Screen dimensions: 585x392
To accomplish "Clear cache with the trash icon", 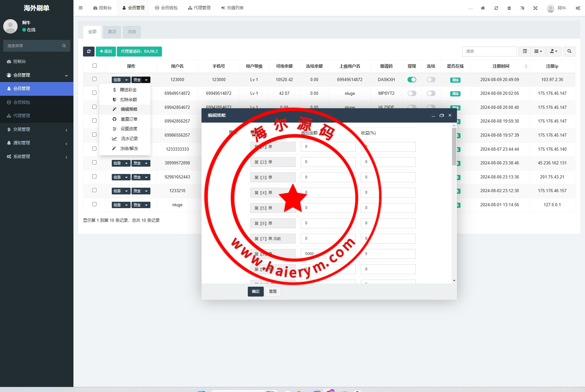I will click(x=509, y=8).
